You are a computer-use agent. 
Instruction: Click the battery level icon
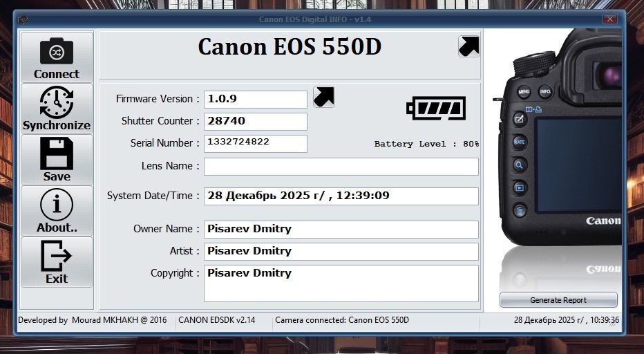[436, 108]
